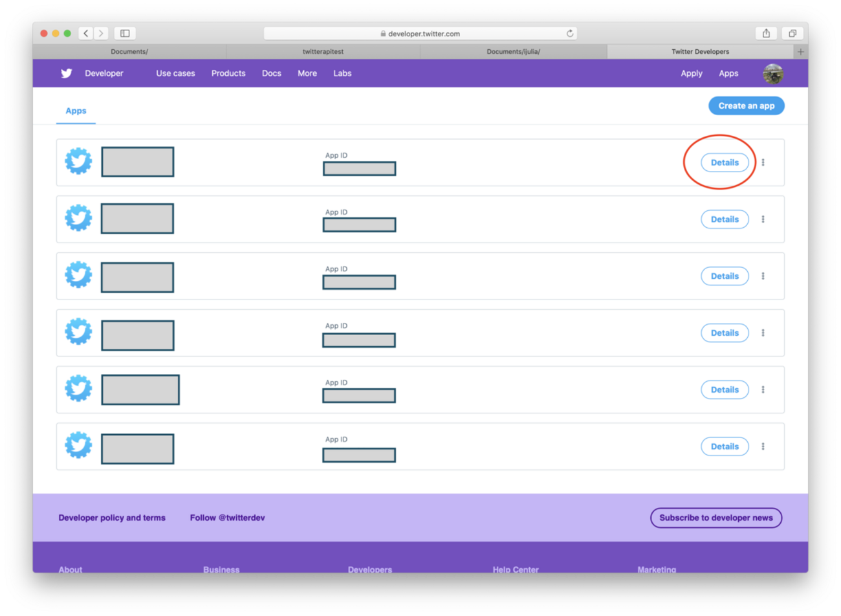
Task: Add a new Safari tab
Action: pos(801,52)
